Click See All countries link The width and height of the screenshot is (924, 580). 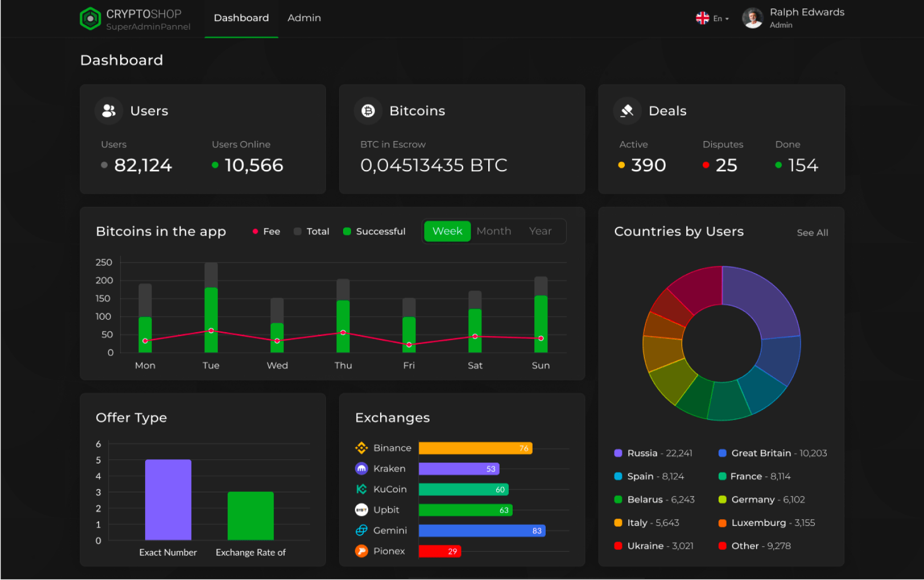[812, 232]
